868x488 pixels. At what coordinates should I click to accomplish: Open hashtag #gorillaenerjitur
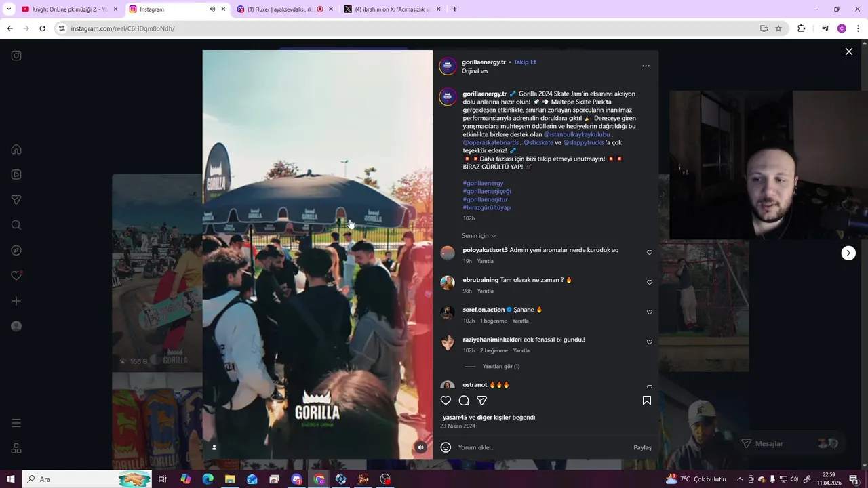tap(485, 199)
